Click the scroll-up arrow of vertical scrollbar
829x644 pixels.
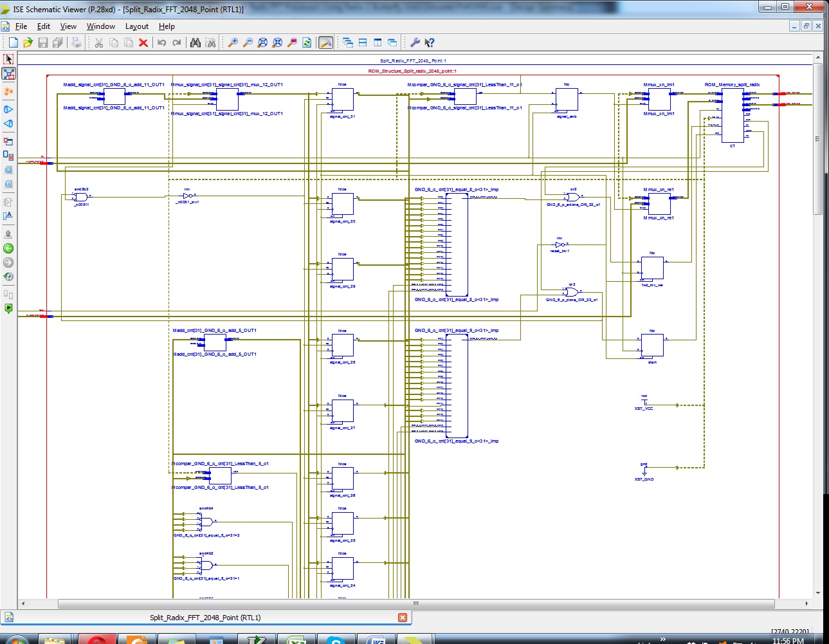coord(817,57)
